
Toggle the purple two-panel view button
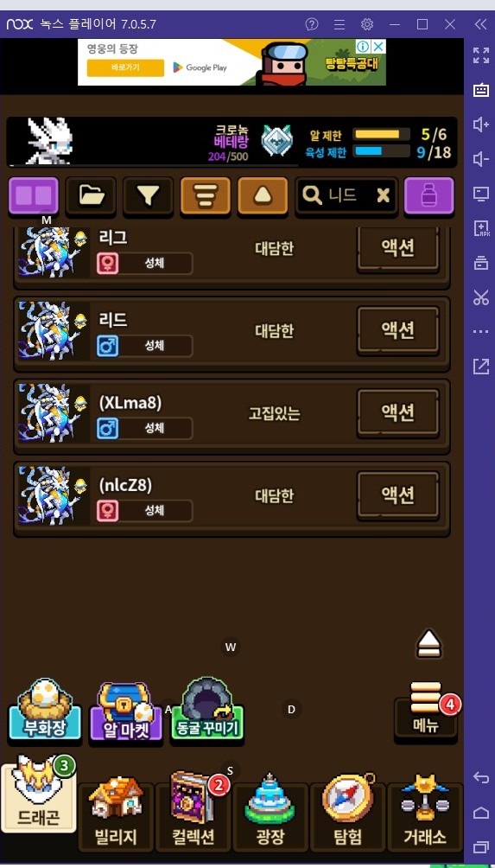click(34, 196)
